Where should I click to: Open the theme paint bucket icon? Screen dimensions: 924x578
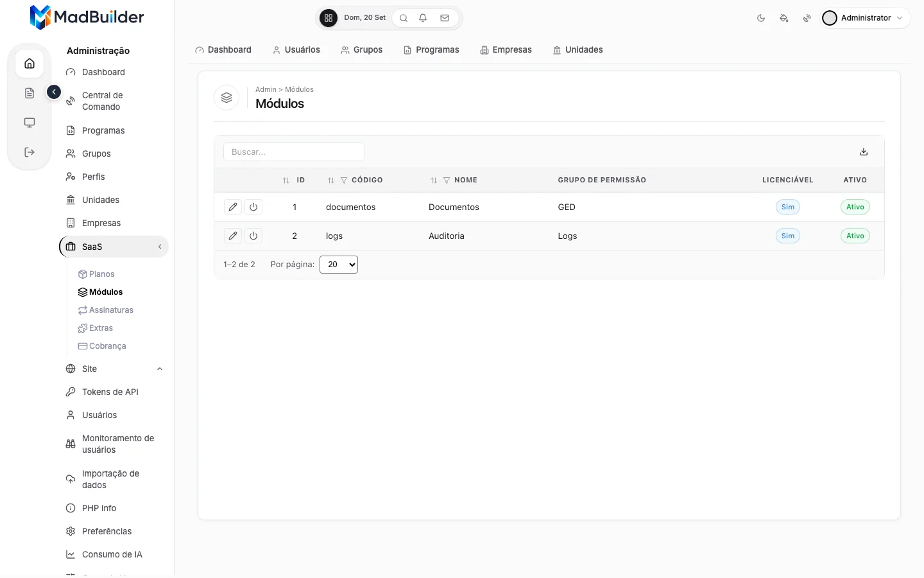click(x=784, y=18)
